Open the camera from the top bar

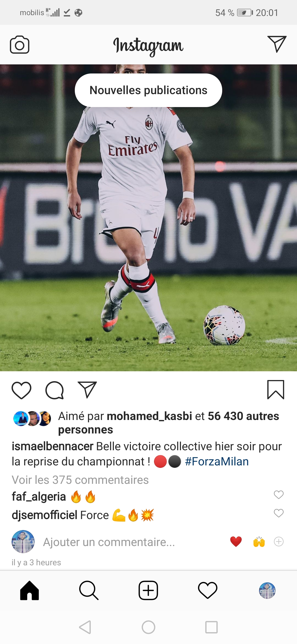coord(20,45)
